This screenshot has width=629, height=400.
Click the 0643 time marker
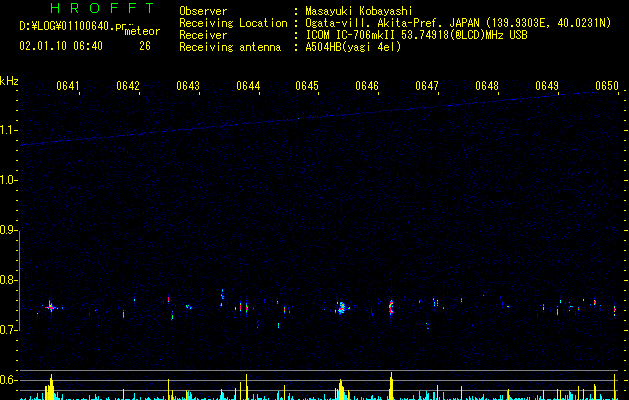pos(188,86)
